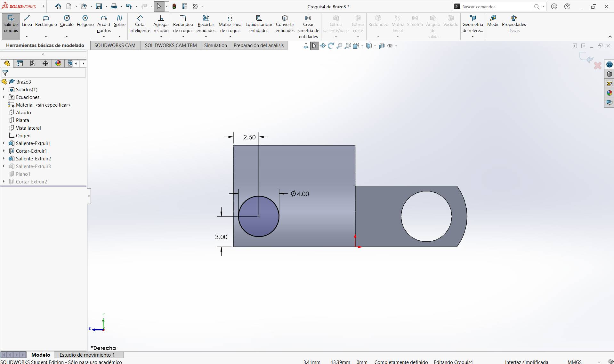This screenshot has height=364, width=614.
Task: Select the Línea sketch tool
Action: click(x=27, y=21)
